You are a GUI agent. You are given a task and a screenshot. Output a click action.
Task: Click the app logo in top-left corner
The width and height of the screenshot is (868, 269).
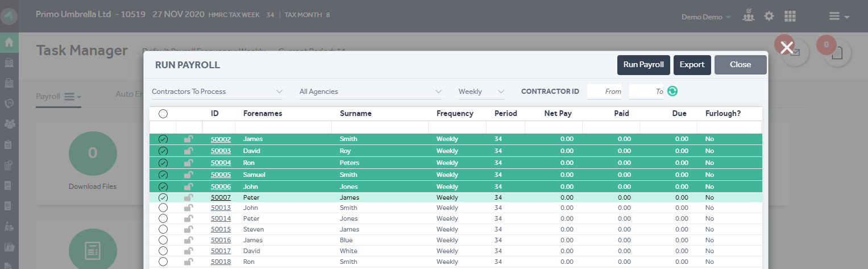tap(9, 16)
